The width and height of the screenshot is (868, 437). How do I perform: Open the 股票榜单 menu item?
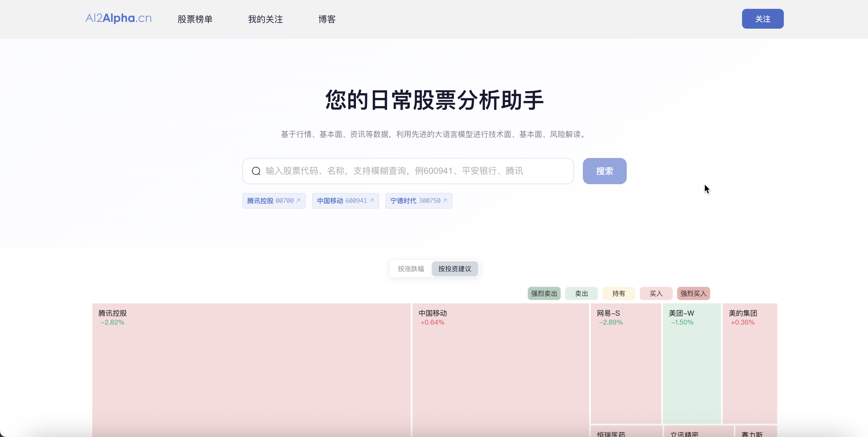[195, 19]
